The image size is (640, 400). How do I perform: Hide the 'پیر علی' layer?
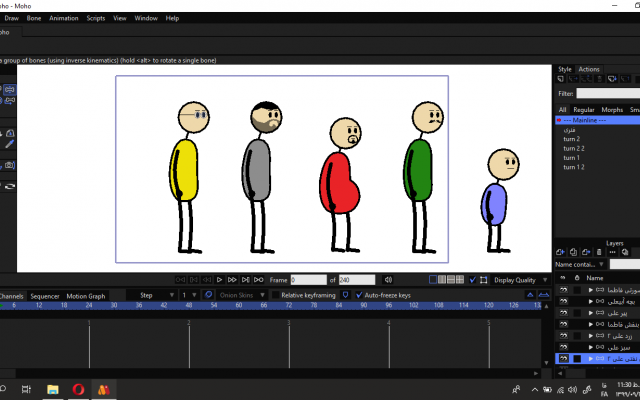pyautogui.click(x=564, y=313)
